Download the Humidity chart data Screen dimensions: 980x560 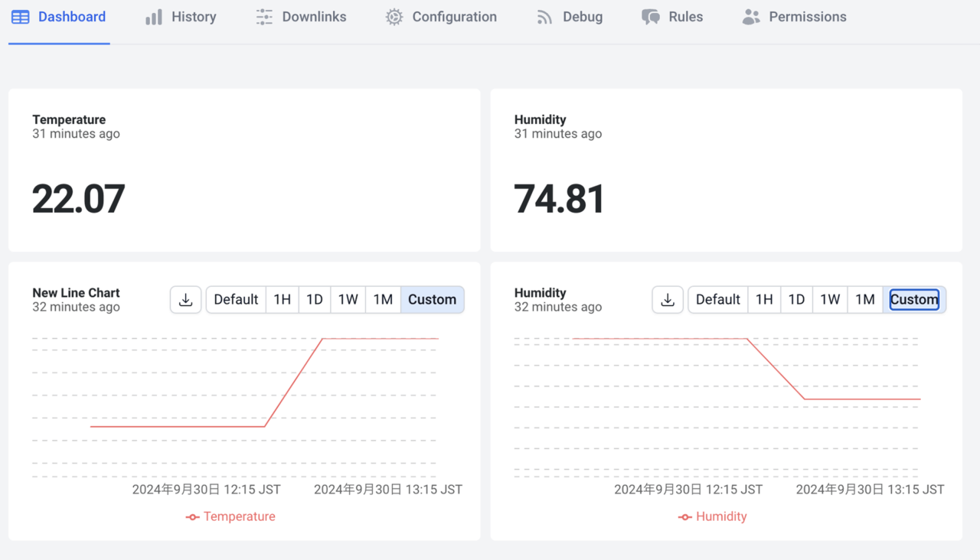point(668,300)
